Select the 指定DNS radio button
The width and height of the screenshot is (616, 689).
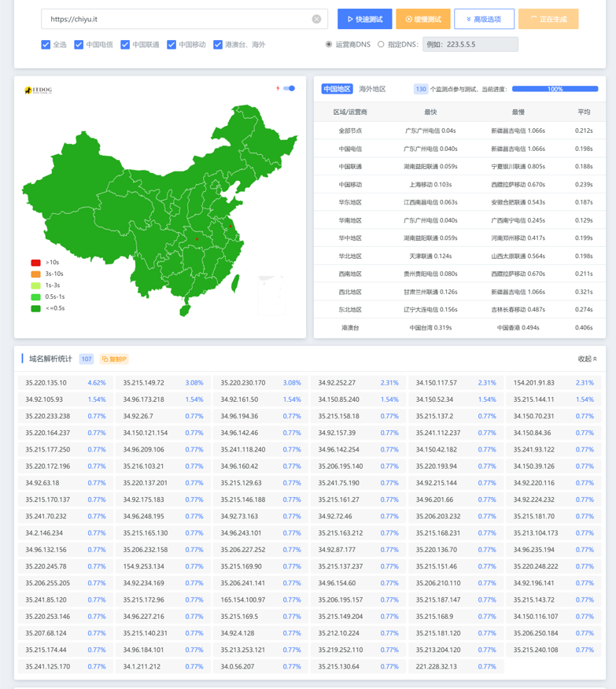[x=381, y=44]
